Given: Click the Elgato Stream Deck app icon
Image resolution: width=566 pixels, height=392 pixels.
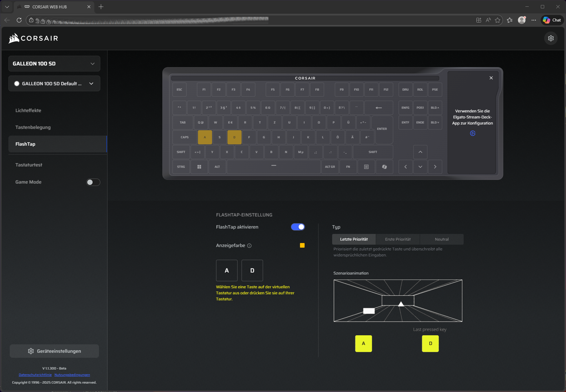Looking at the screenshot, I should point(472,133).
